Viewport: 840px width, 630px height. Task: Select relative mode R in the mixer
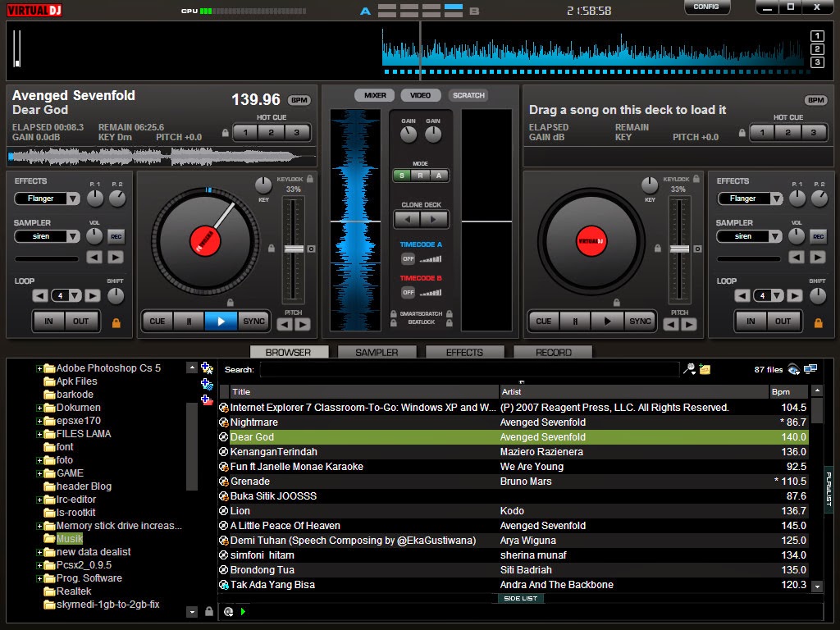pos(421,176)
